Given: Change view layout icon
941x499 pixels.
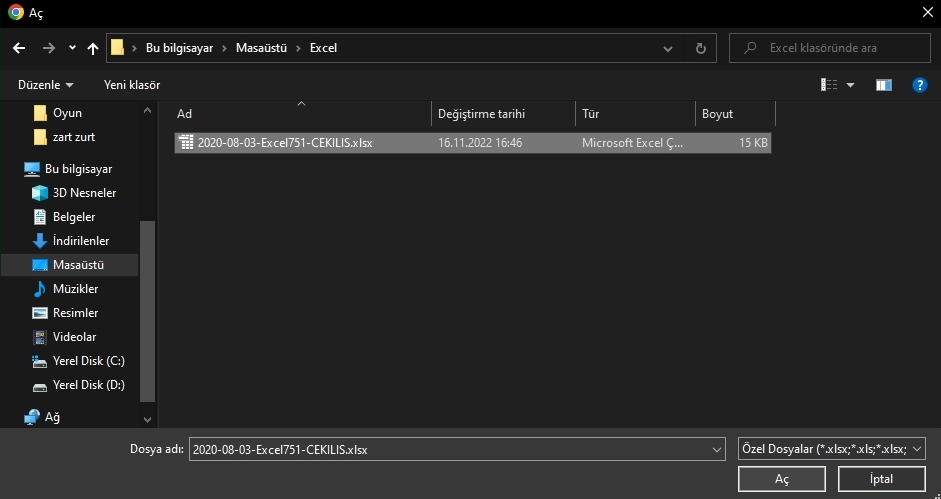Looking at the screenshot, I should [x=829, y=85].
